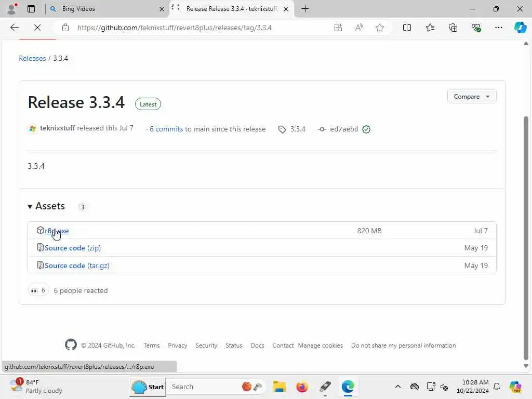This screenshot has height=399, width=532.
Task: Open Contact footer link
Action: tap(283, 345)
